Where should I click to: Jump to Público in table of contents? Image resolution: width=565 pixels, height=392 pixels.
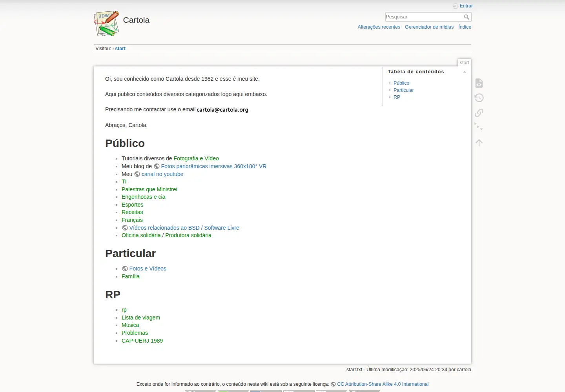401,83
